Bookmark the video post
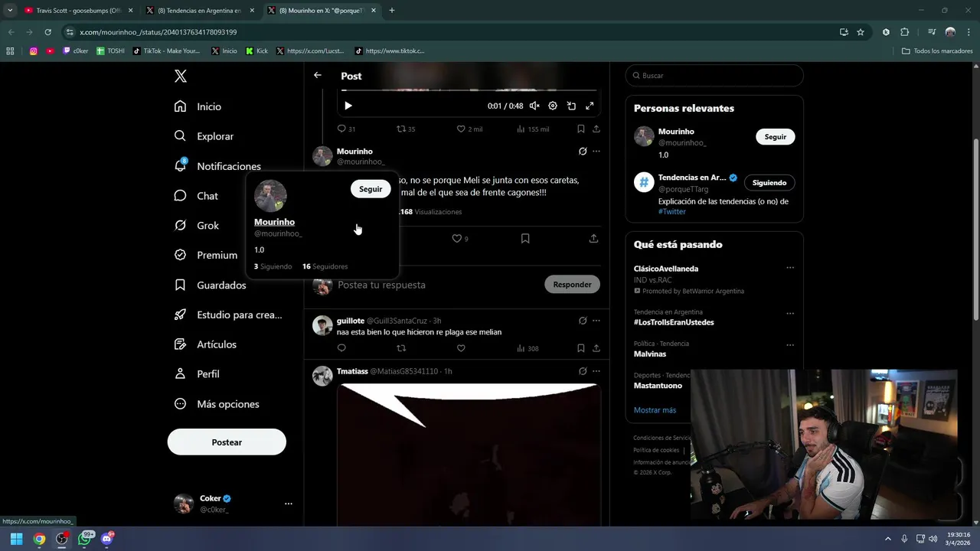The height and width of the screenshot is (551, 980). pos(581,129)
